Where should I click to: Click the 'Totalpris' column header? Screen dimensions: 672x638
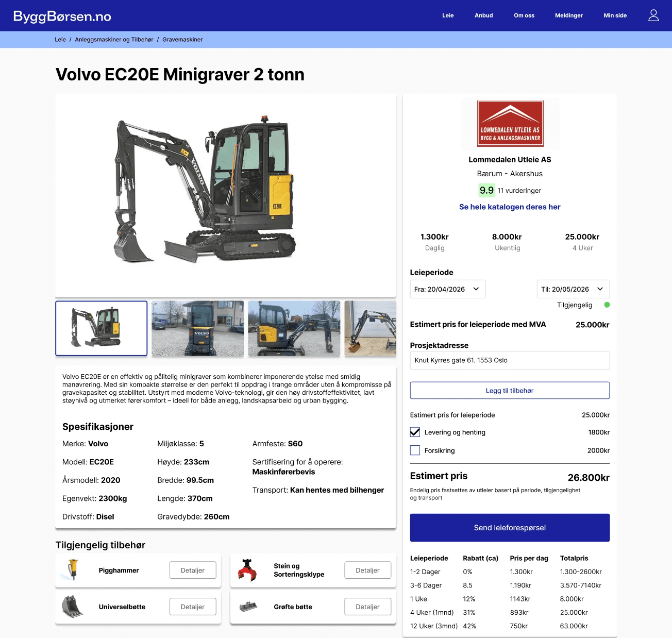click(x=574, y=558)
